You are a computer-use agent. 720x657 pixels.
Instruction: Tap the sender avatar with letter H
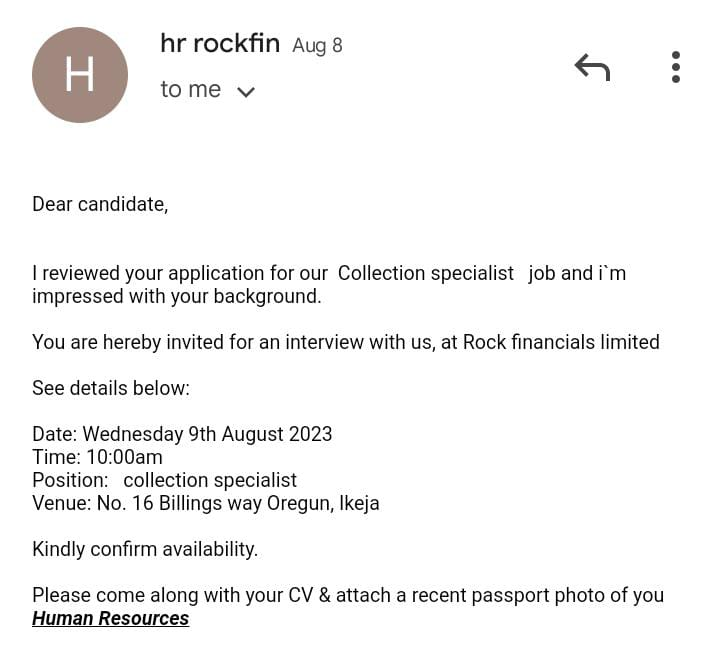point(80,75)
